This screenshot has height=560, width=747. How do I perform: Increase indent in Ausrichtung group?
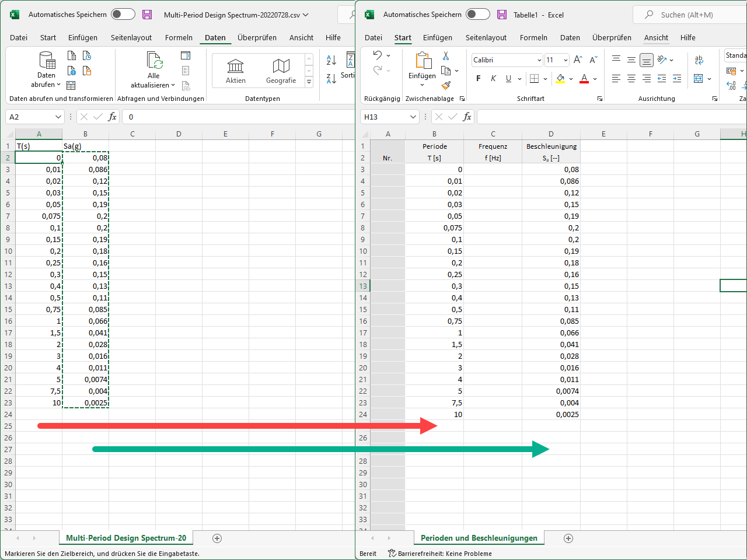pyautogui.click(x=677, y=79)
